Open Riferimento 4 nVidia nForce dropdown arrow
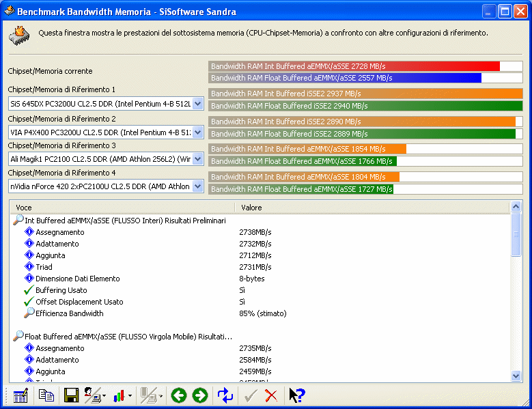This screenshot has width=532, height=409. (x=198, y=186)
